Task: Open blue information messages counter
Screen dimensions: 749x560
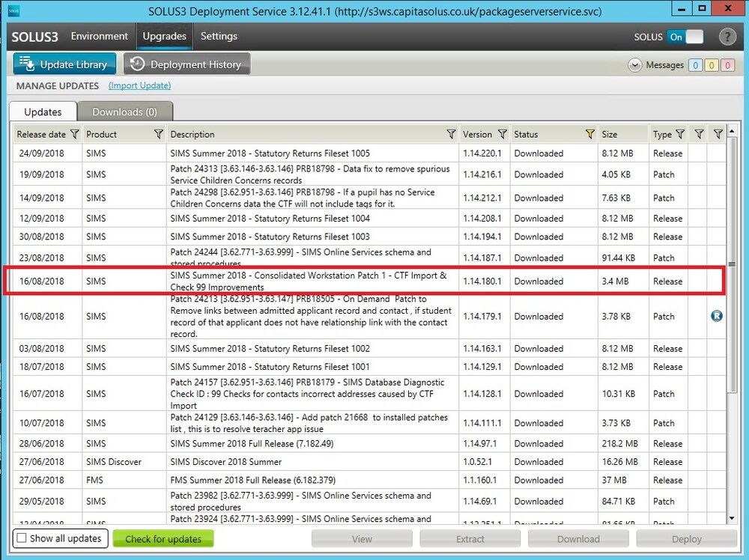Action: click(696, 65)
